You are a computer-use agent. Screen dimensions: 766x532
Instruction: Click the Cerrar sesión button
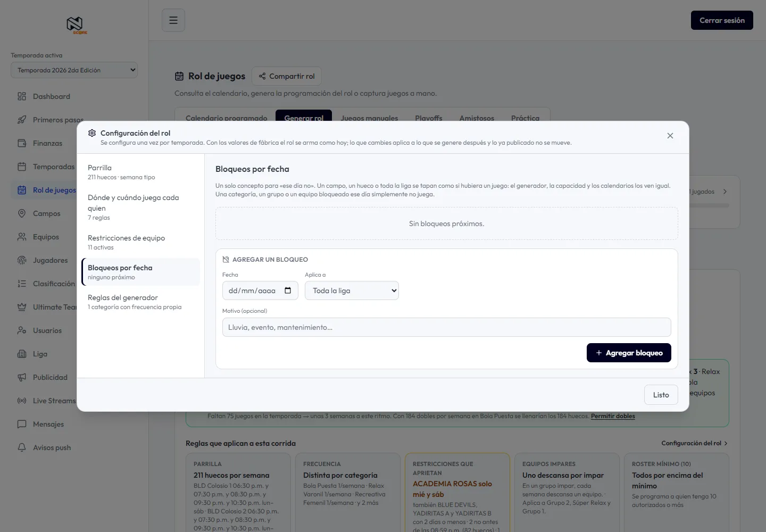click(722, 20)
